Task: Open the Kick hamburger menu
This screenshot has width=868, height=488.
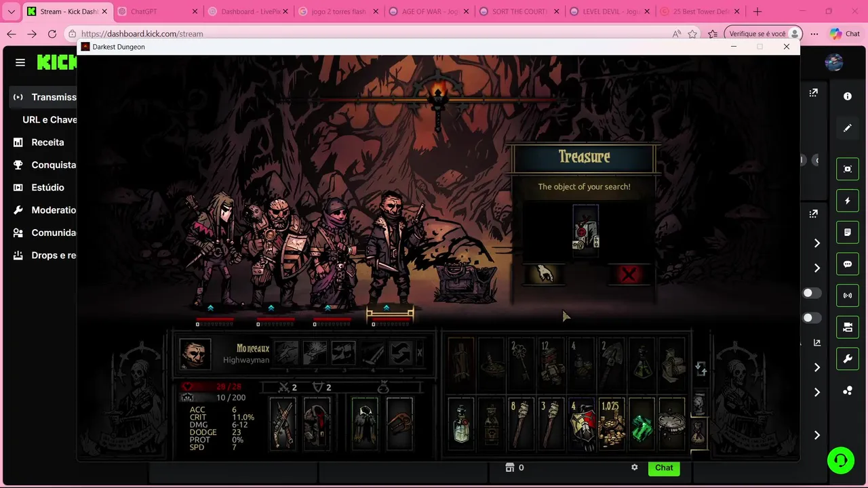Action: 20,62
